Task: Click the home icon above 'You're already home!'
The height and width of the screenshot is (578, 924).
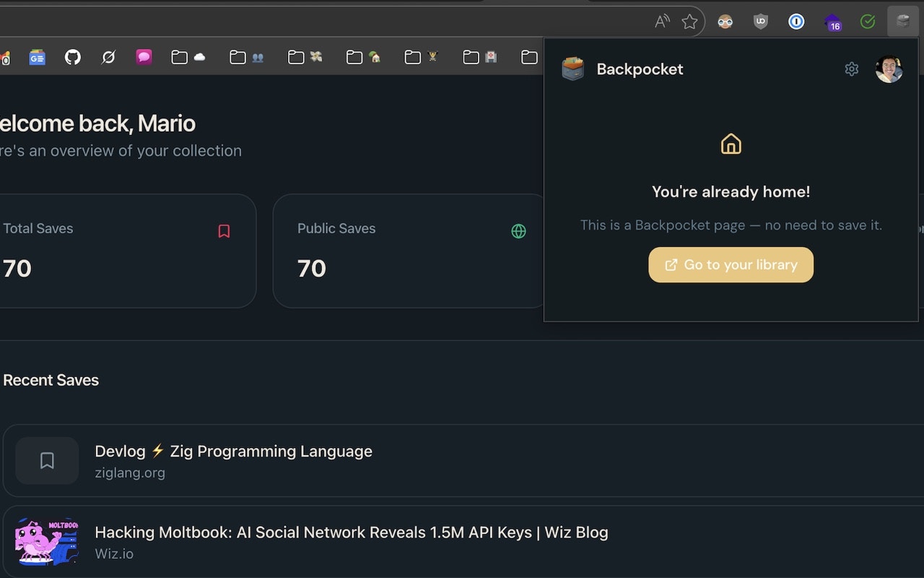Action: tap(731, 143)
